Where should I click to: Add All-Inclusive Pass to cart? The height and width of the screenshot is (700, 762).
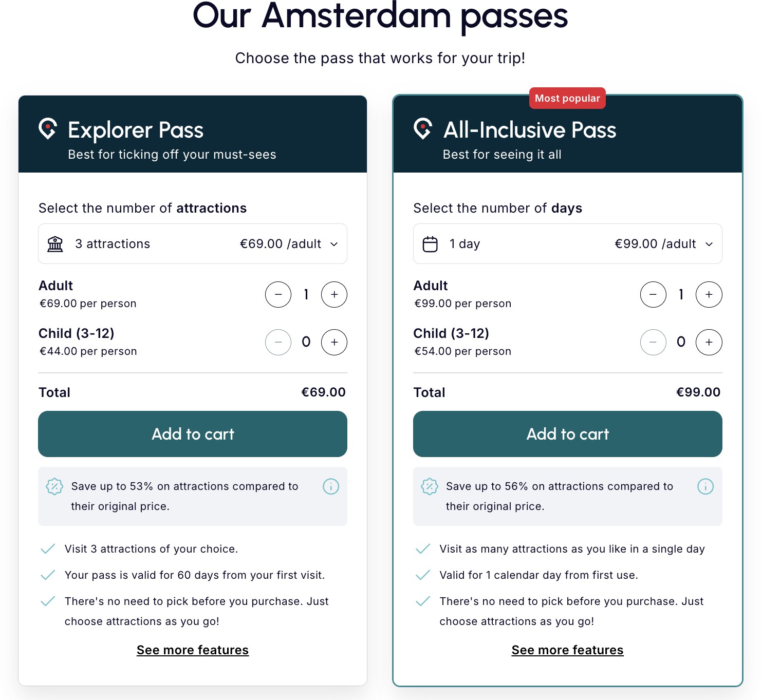[567, 434]
